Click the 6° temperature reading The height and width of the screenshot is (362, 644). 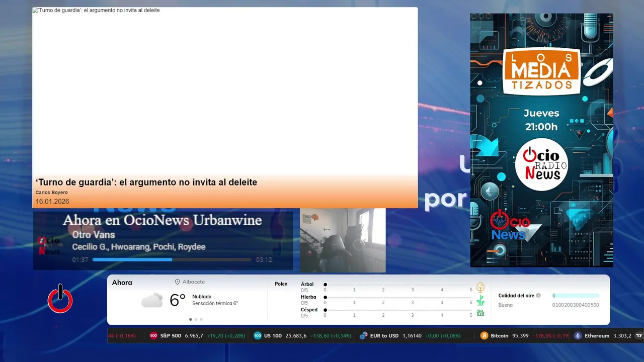click(178, 300)
